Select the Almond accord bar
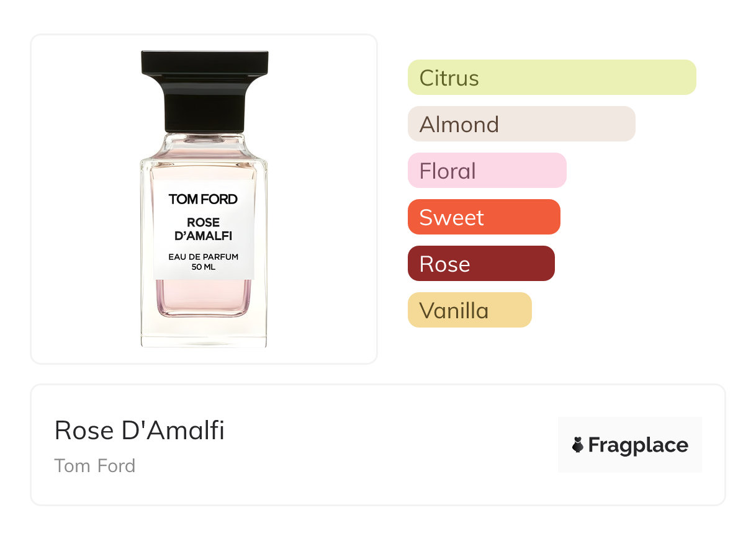756x536 pixels. 521,124
